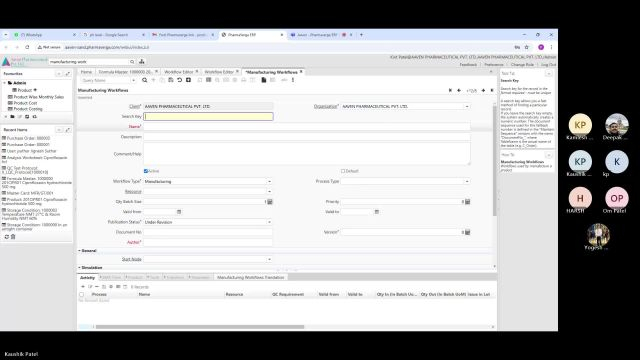Image resolution: width=640 pixels, height=360 pixels.
Task: Click trash icon under Recent Items
Action: click(x=13, y=237)
